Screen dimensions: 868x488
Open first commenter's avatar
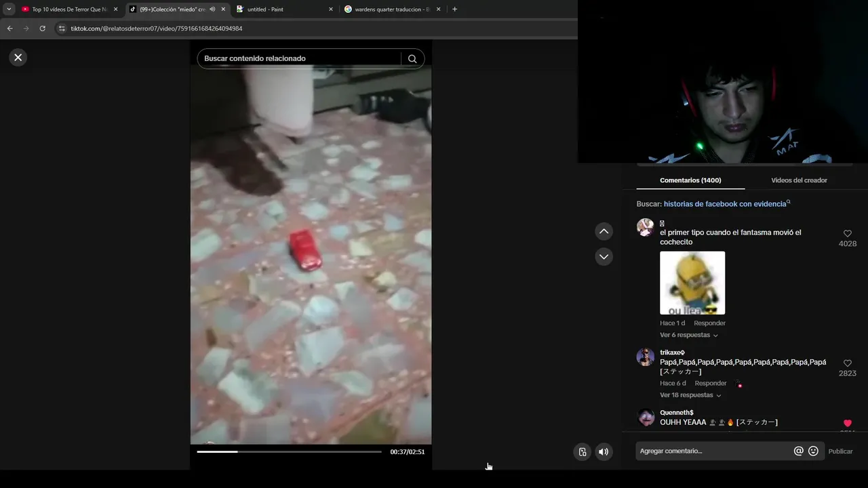point(646,227)
